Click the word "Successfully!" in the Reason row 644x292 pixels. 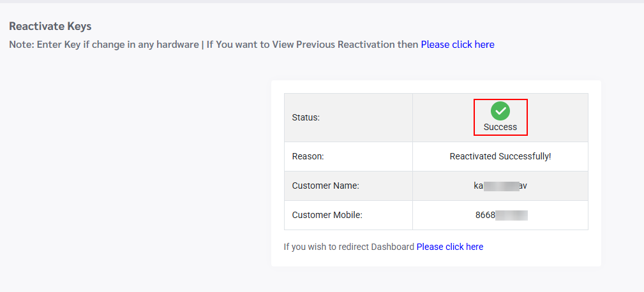(525, 156)
